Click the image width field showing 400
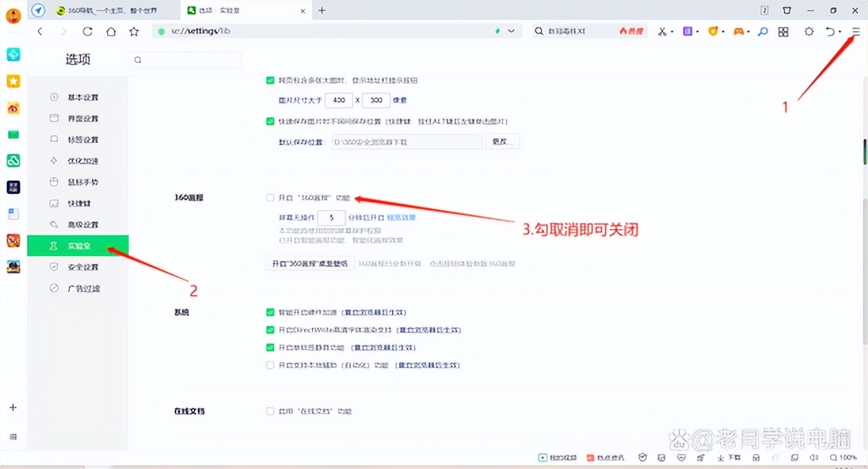The width and height of the screenshot is (868, 469). point(339,100)
